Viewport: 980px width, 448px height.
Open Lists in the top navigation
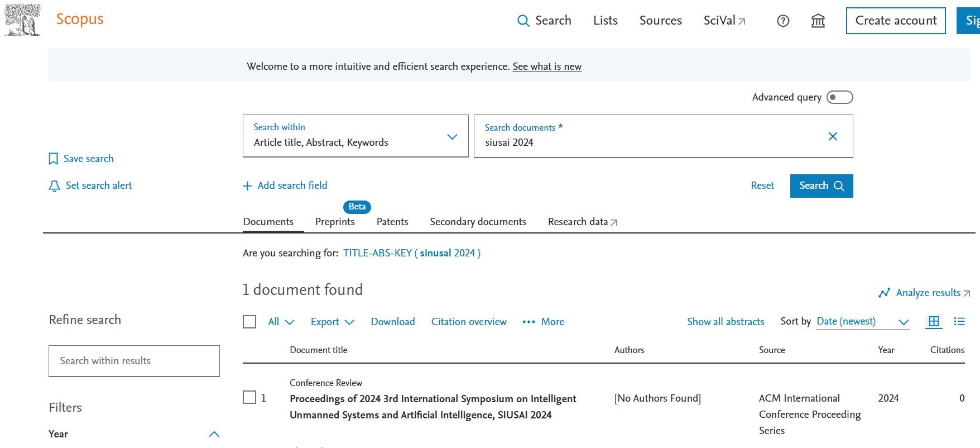pyautogui.click(x=606, y=21)
